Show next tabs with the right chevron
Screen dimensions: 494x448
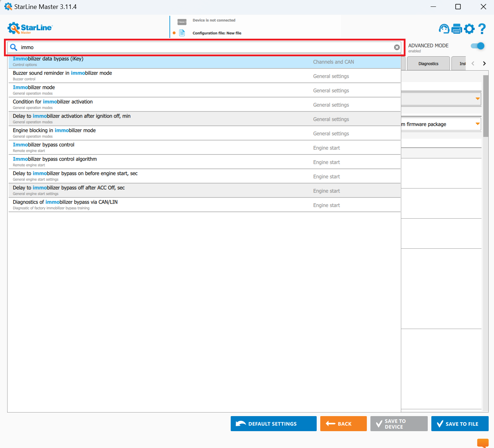[x=484, y=63]
